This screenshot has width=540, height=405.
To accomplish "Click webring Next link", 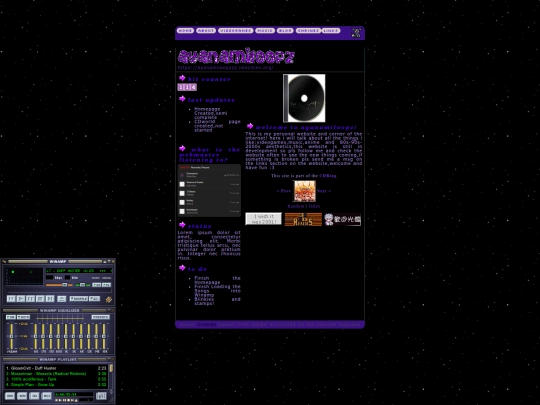I will [x=324, y=191].
